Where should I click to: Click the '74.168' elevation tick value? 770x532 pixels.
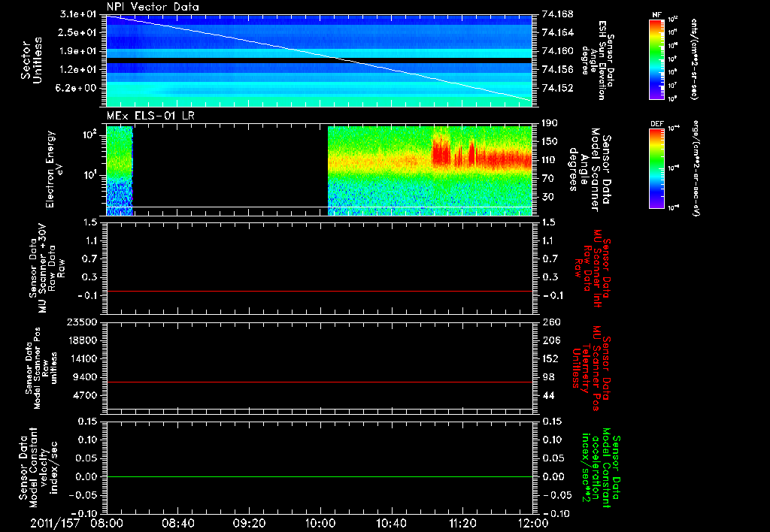click(557, 14)
